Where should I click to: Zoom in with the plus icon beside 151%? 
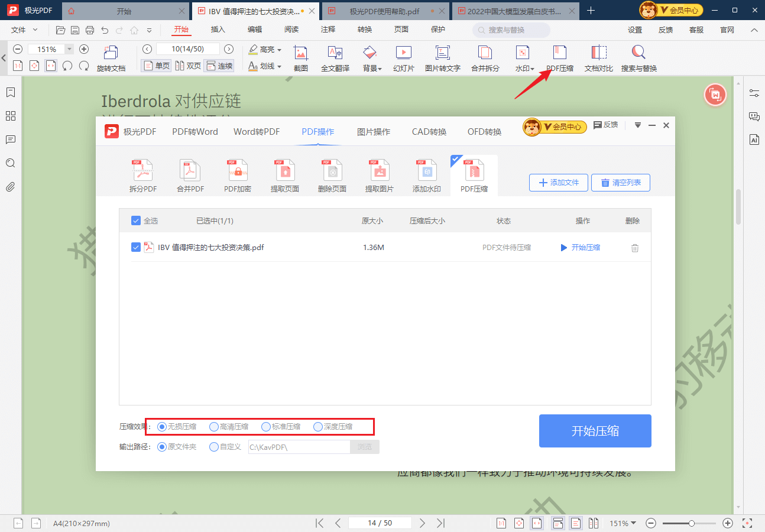coord(84,50)
